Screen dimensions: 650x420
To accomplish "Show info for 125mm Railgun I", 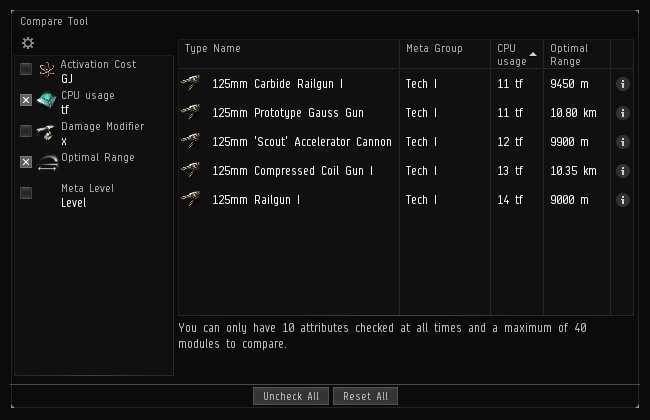I will click(622, 200).
